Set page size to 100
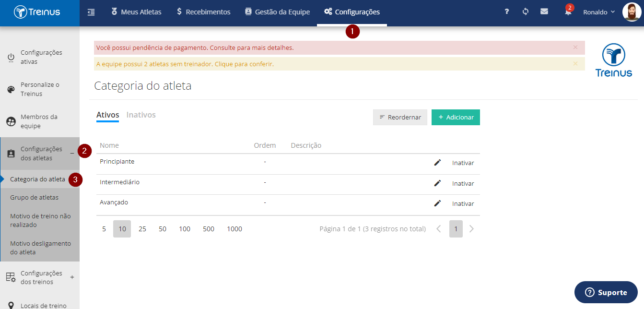The image size is (644, 309). coord(185,229)
